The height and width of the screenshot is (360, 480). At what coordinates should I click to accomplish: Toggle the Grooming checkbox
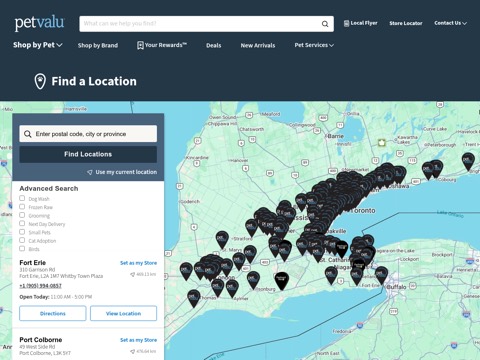(22, 215)
